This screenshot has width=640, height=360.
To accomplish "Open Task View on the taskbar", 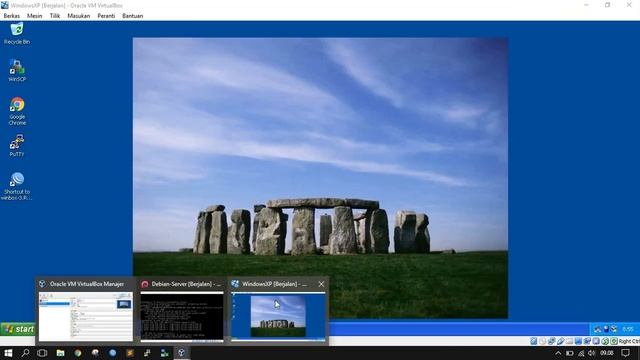I will click(x=42, y=353).
